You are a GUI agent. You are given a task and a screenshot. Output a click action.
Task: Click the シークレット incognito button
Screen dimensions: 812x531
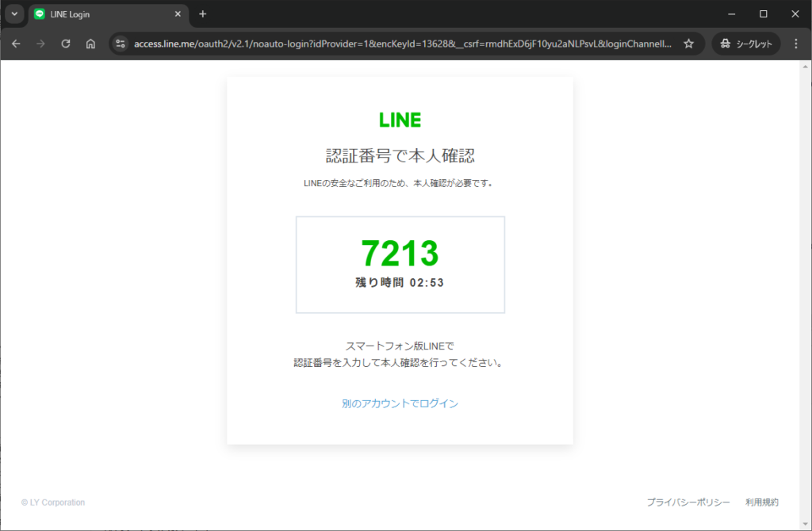746,44
